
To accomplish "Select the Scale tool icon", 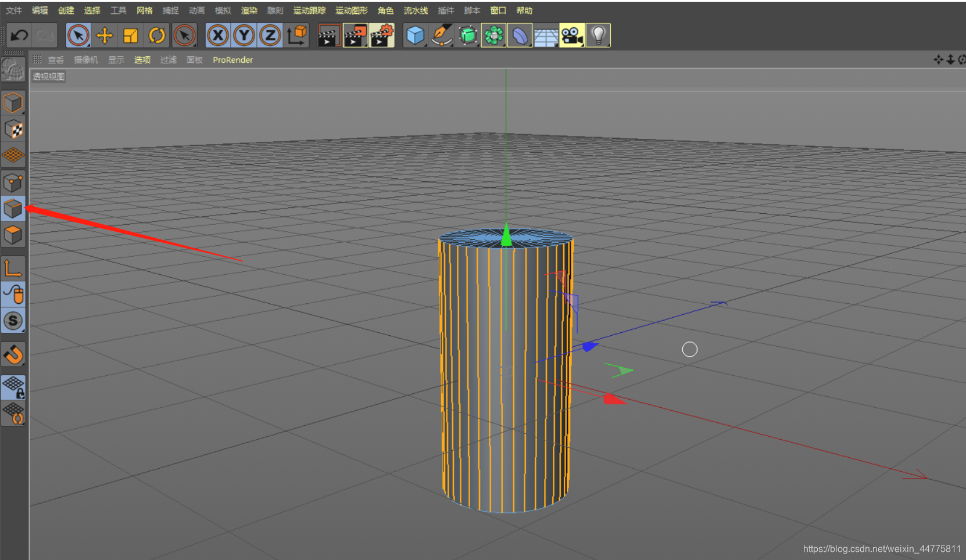I will [x=131, y=35].
